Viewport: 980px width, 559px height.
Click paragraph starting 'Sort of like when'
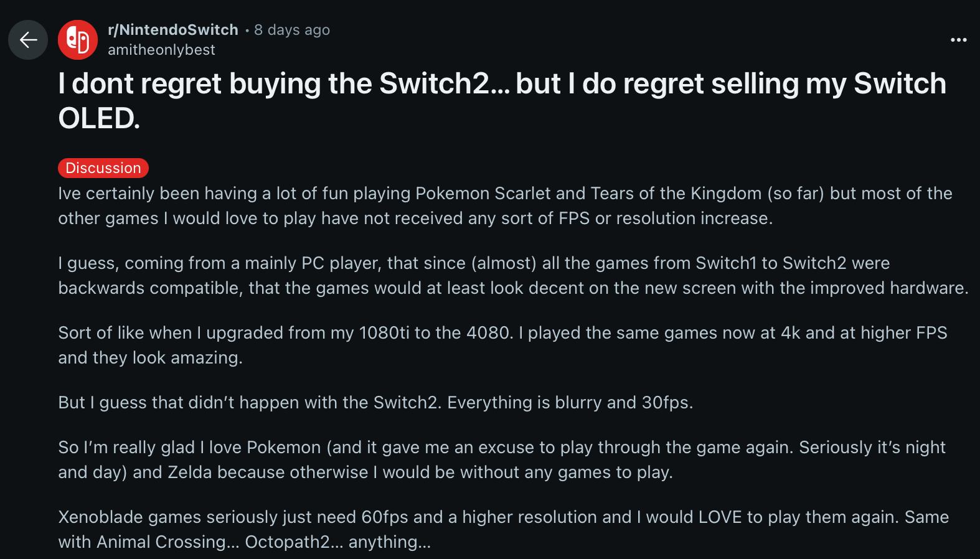tap(503, 345)
